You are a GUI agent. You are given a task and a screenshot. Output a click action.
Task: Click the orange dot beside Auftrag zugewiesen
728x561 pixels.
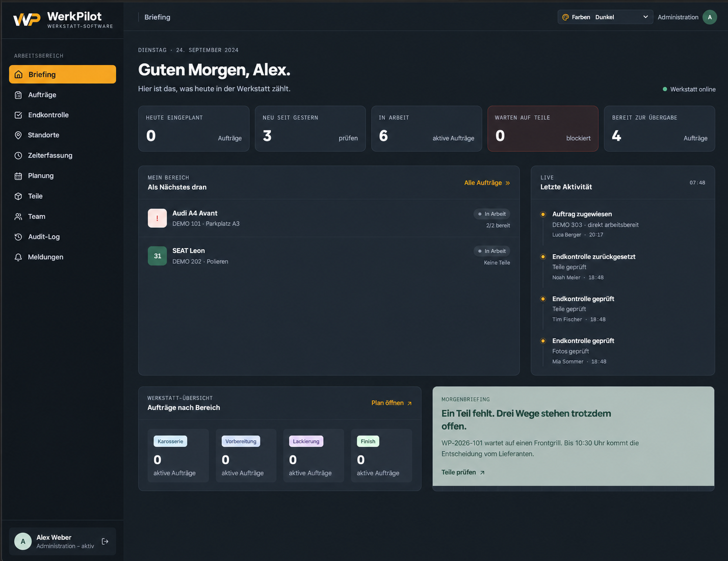(543, 215)
